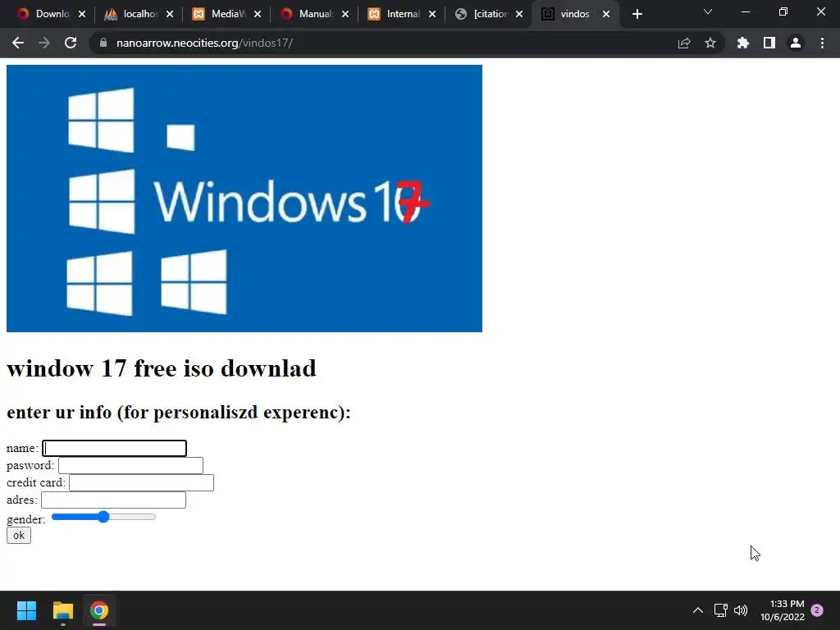
Task: Open the Chrome profile icon
Action: [796, 43]
